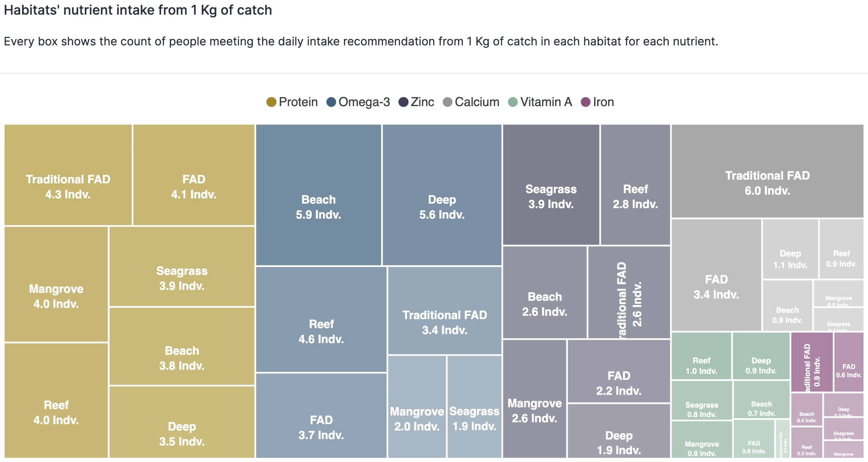This screenshot has height=462, width=868.
Task: Select the Protein FAD 4.1 Indv. box
Action: click(x=194, y=175)
